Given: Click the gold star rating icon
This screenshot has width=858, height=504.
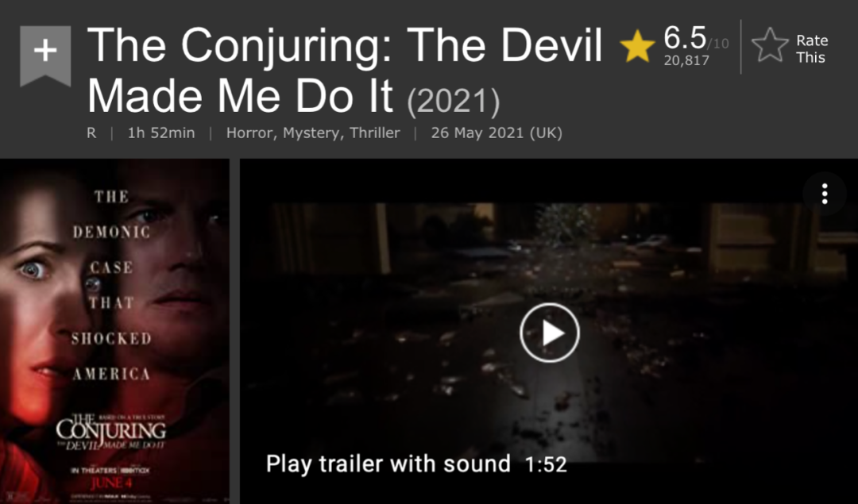Looking at the screenshot, I should click(x=637, y=47).
